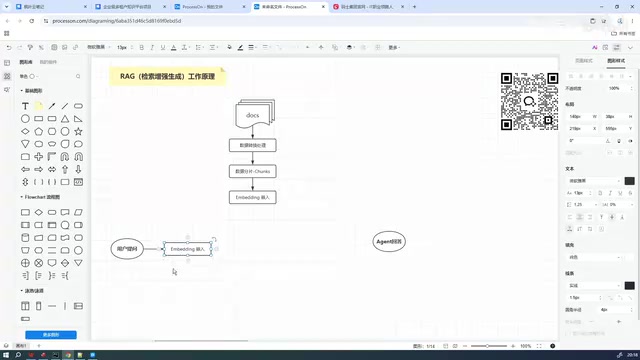The height and width of the screenshot is (360, 640).
Task: Open the AI assistant icon at top right
Action: [x=595, y=47]
